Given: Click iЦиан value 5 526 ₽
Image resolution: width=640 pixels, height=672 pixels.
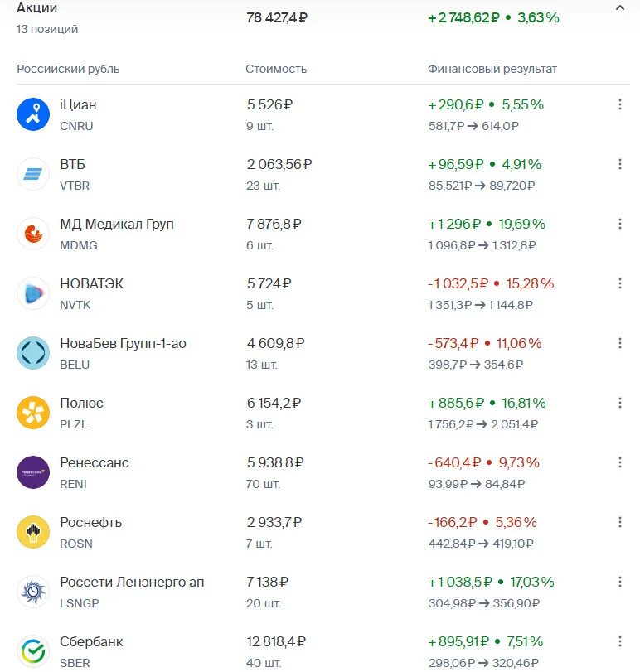Looking at the screenshot, I should pyautogui.click(x=269, y=104).
